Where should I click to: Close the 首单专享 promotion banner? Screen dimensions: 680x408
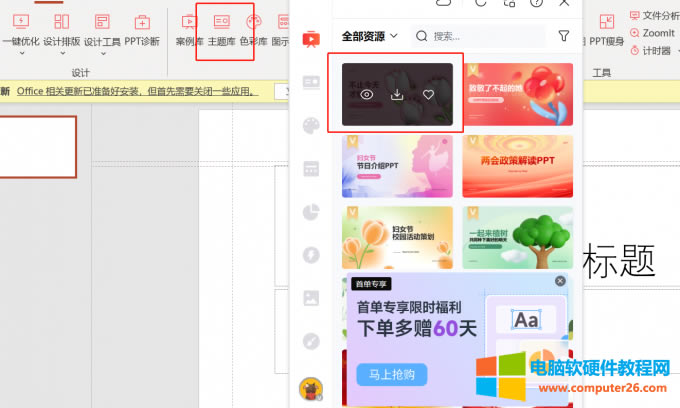pyautogui.click(x=560, y=282)
